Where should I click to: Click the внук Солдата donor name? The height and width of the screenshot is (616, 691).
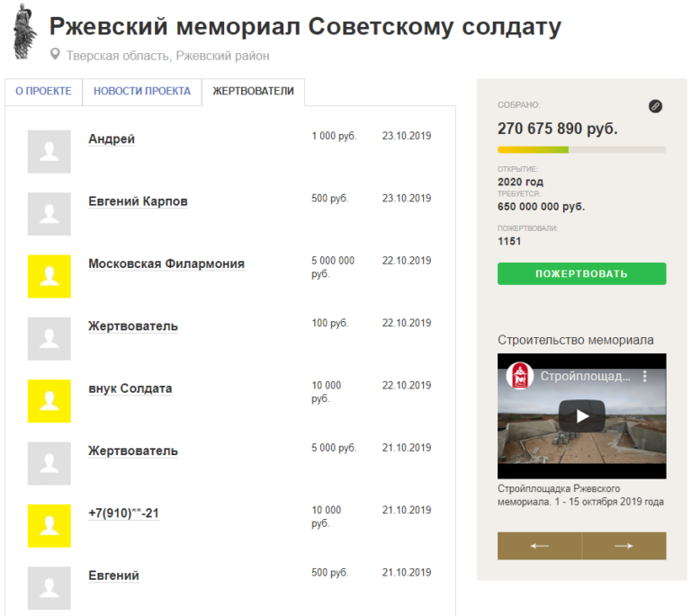click(130, 388)
